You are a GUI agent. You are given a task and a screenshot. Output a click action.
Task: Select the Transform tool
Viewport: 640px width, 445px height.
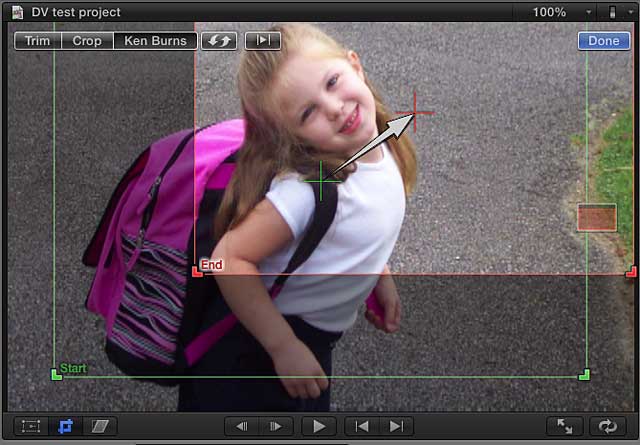(x=31, y=427)
